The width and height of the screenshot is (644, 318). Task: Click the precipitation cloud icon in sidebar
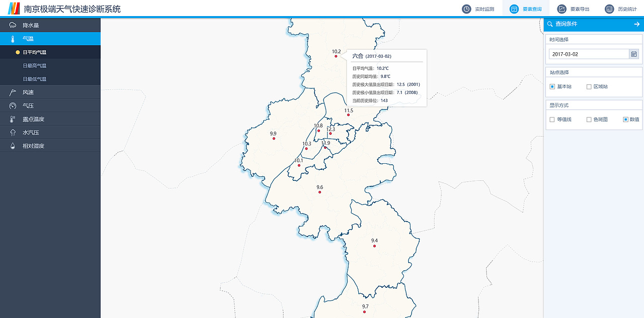coord(13,25)
